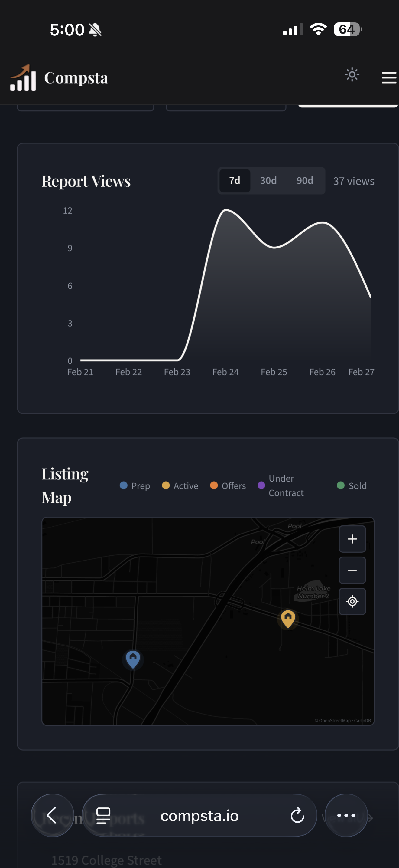Click the Feb 27 axis label
The image size is (399, 868).
[x=361, y=372]
